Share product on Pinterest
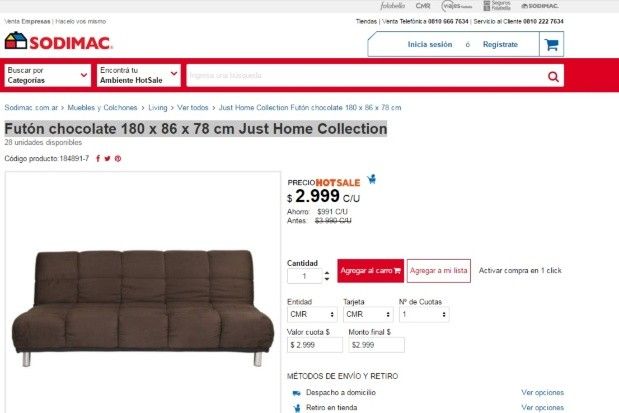This screenshot has width=619, height=413. click(118, 159)
